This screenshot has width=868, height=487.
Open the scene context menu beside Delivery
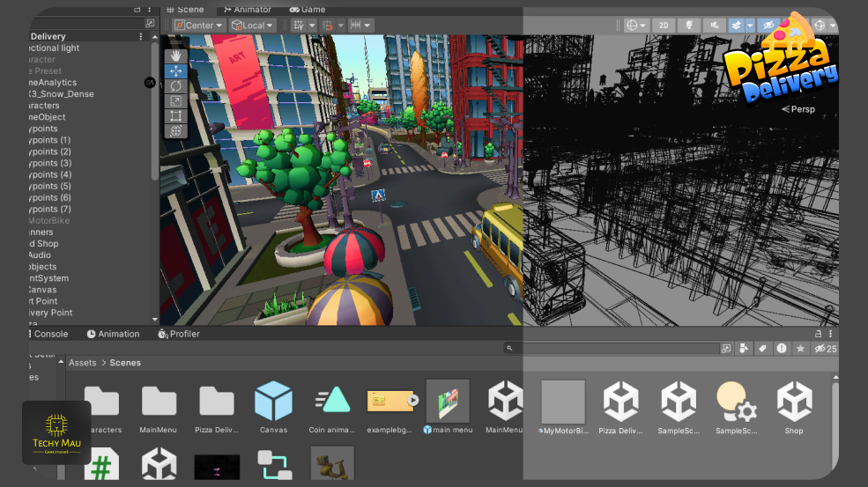coord(141,36)
